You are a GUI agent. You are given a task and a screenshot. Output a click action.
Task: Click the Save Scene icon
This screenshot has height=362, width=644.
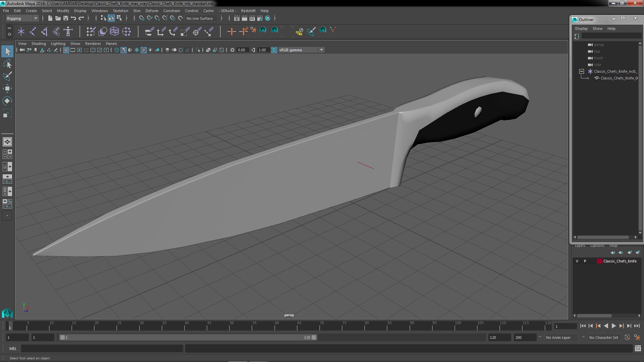click(x=66, y=18)
